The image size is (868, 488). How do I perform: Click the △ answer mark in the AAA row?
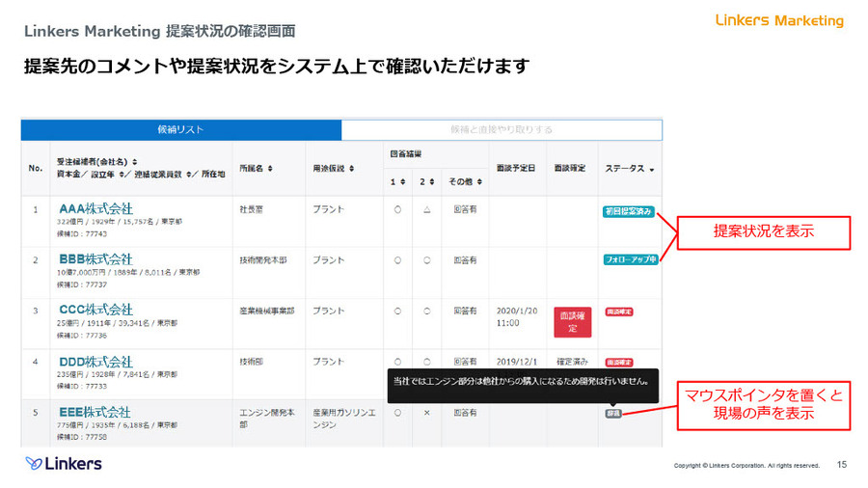tap(427, 209)
